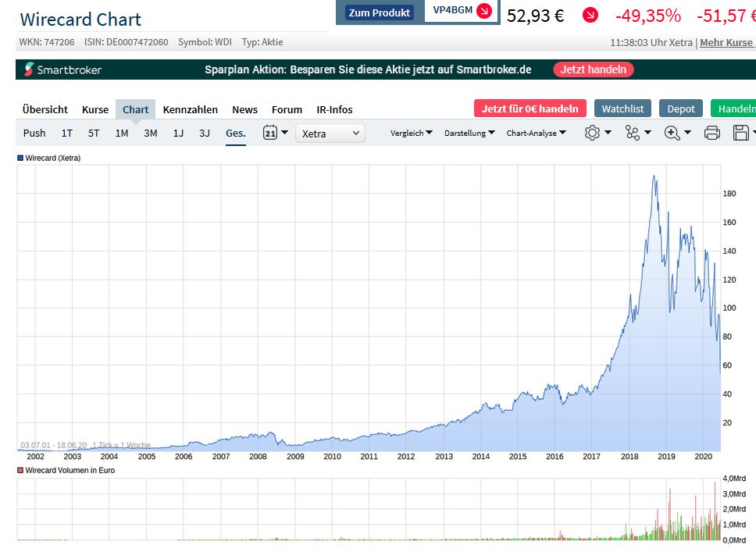Click the ISIN: DE0007472060 text
The image size is (756, 552).
[x=127, y=42]
